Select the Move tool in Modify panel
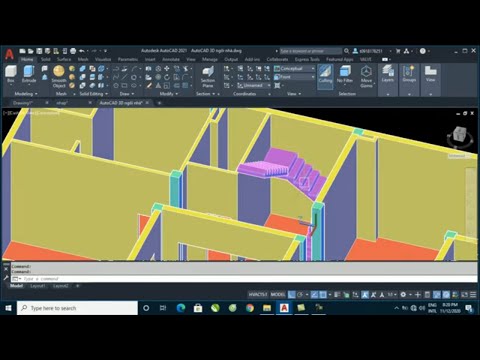 click(167, 68)
